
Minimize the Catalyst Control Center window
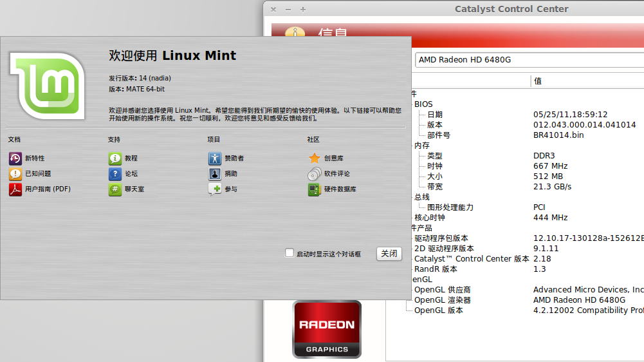288,10
